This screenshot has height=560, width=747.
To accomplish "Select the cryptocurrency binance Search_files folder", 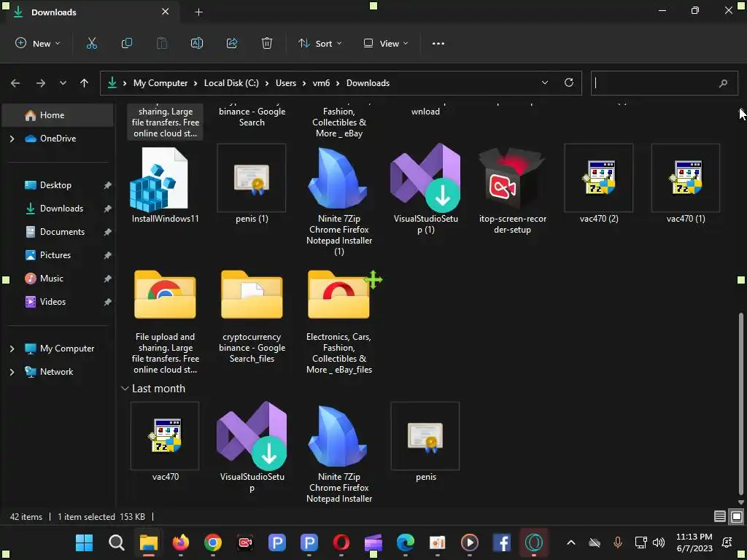I will (x=252, y=316).
